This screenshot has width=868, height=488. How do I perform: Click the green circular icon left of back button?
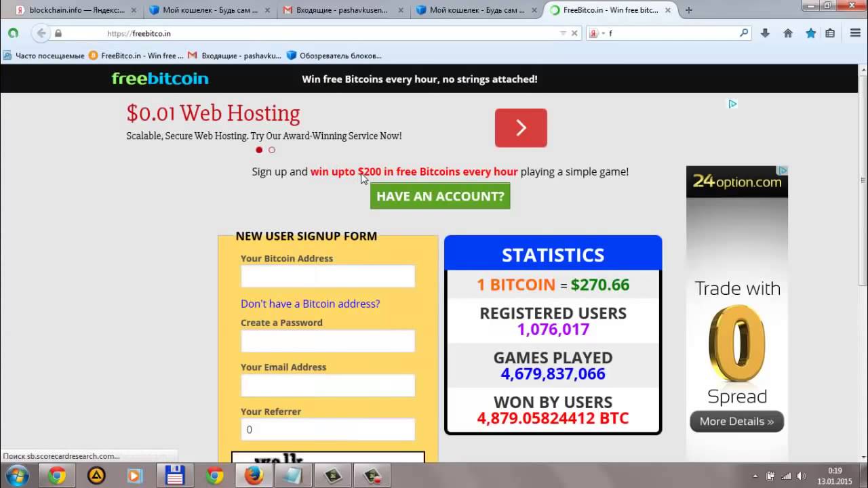[13, 33]
